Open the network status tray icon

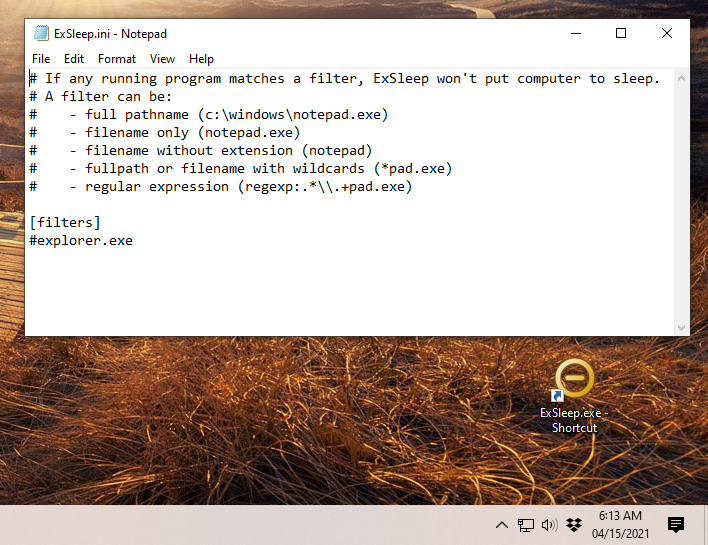[x=526, y=525]
